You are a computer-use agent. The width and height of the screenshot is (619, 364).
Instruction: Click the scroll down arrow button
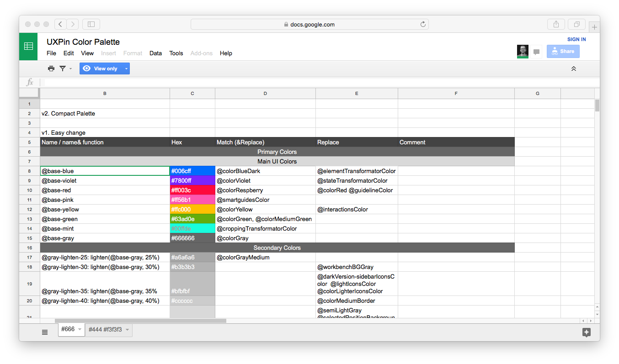(x=597, y=315)
